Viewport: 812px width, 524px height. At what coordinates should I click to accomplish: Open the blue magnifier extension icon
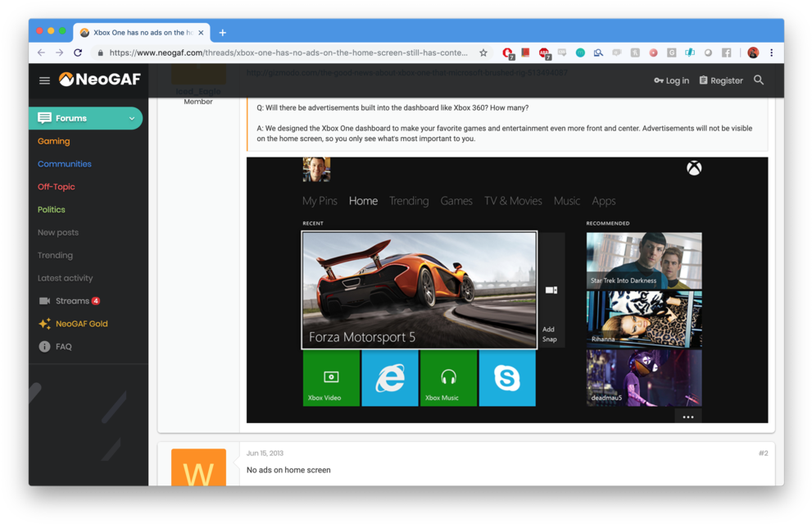pos(599,52)
